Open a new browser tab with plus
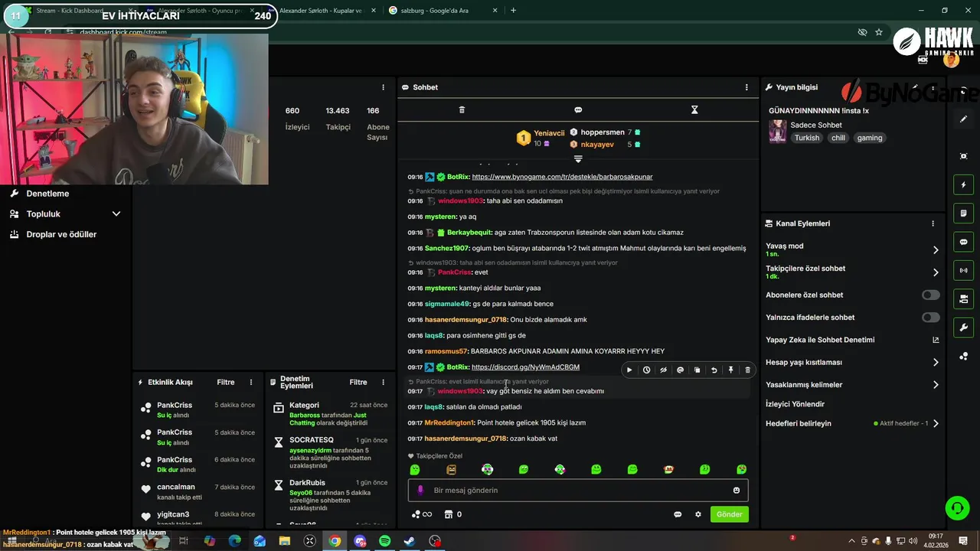980x551 pixels. 513,11
